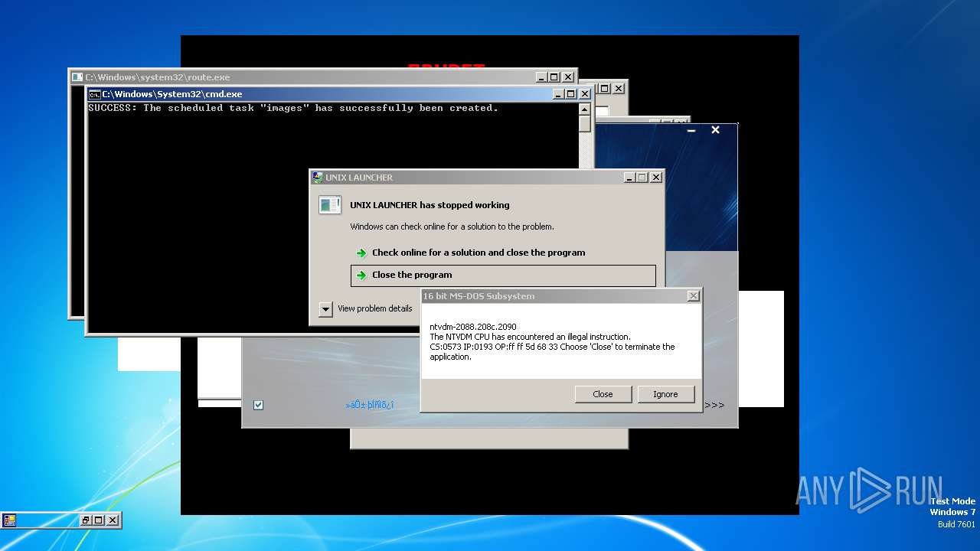
Task: Click 'The NTVDM CPU has encountered an illegal instruction' text
Action: (530, 337)
